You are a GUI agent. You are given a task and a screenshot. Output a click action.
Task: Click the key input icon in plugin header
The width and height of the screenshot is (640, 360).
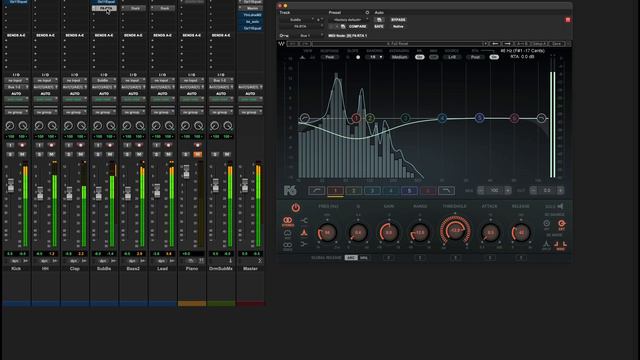(283, 36)
